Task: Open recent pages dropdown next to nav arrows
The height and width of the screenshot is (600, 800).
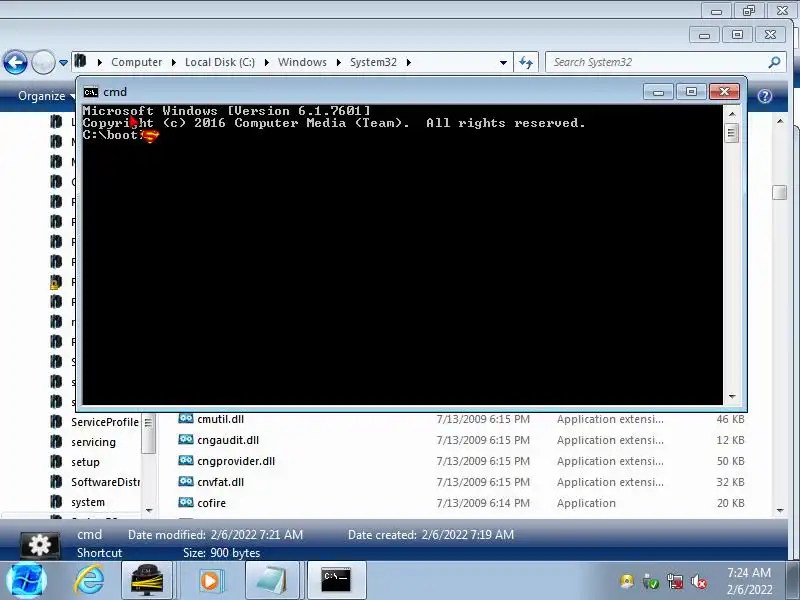Action: [x=63, y=63]
